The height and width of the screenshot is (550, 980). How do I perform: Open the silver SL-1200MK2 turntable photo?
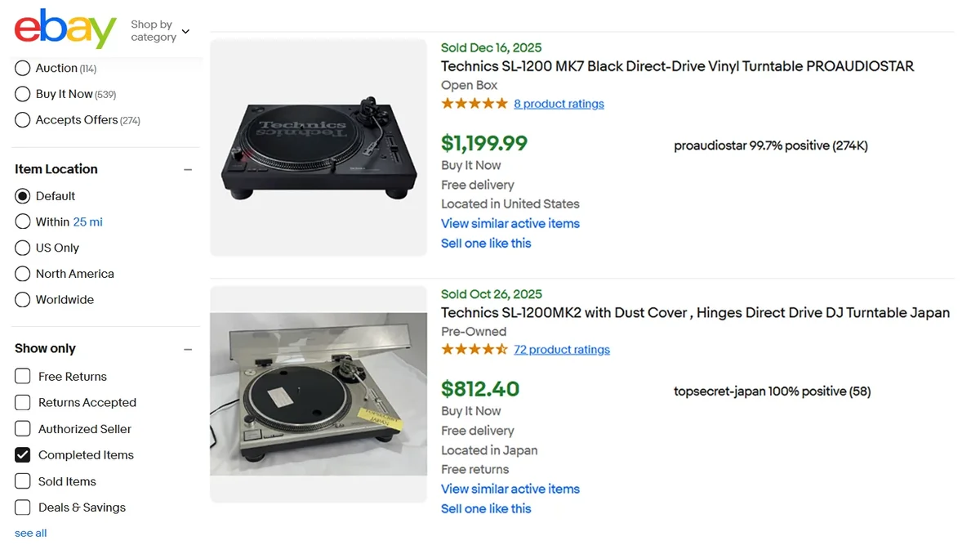pos(318,394)
